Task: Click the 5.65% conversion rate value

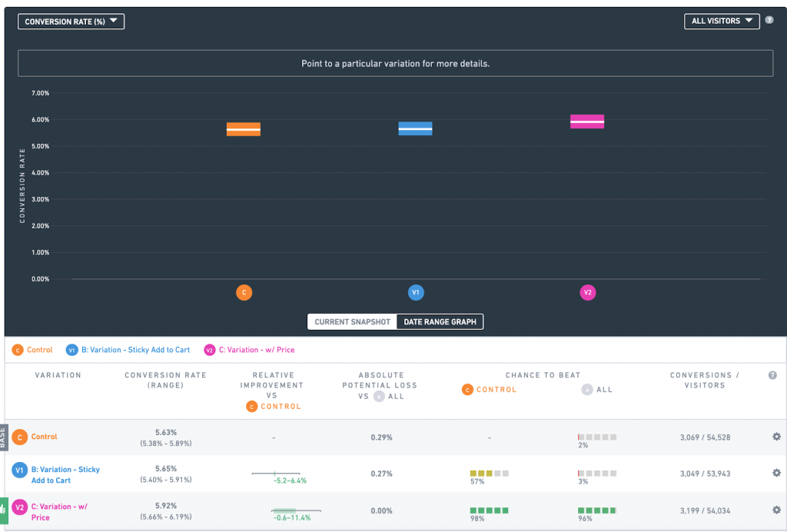Action: pos(166,468)
